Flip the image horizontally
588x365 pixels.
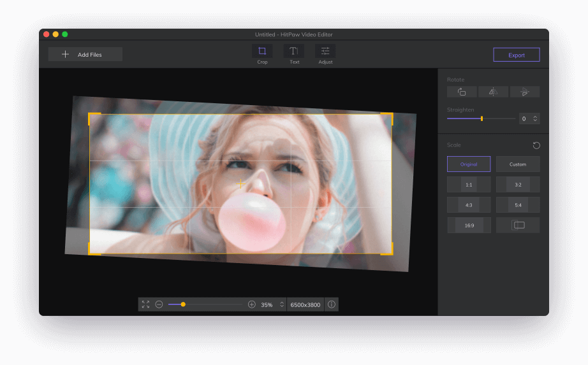tap(493, 92)
